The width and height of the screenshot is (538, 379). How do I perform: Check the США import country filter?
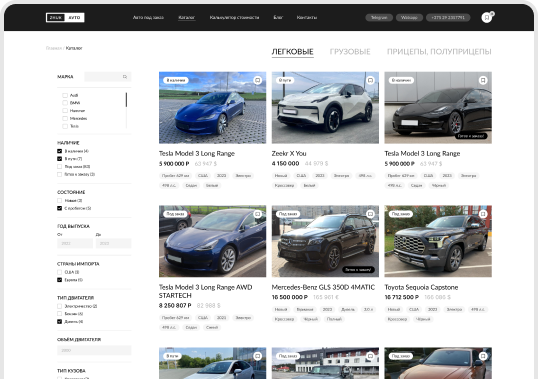pos(59,272)
